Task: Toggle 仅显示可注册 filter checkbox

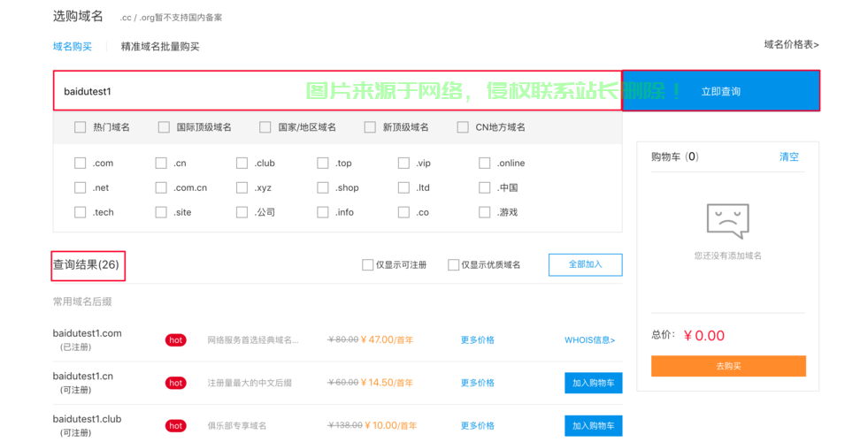Action: 367,265
